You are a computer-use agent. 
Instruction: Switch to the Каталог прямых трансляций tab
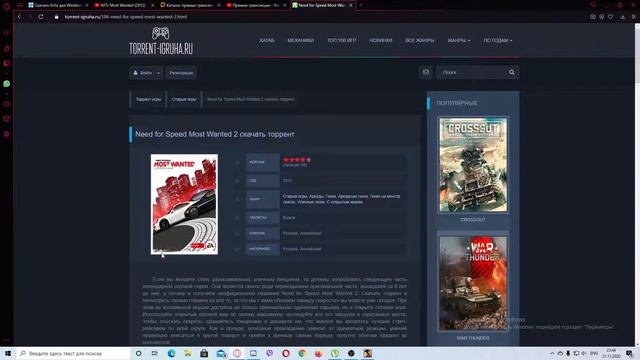(190, 5)
